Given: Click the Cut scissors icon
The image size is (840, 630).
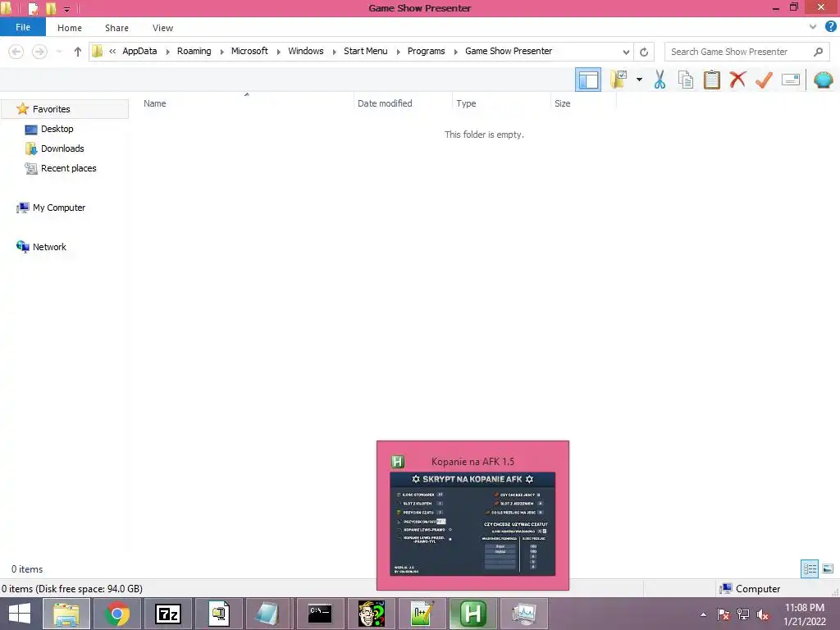Looking at the screenshot, I should (660, 80).
